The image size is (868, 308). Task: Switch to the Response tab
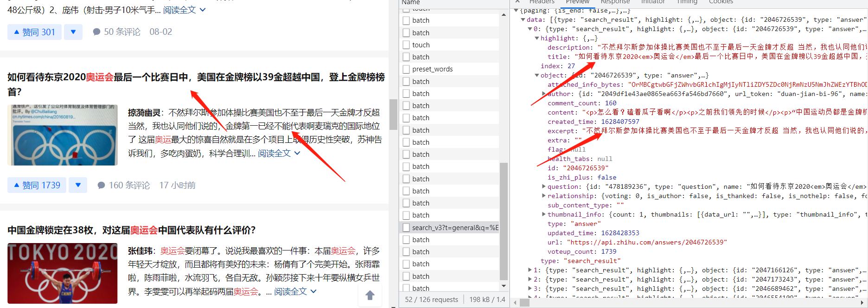tap(616, 2)
